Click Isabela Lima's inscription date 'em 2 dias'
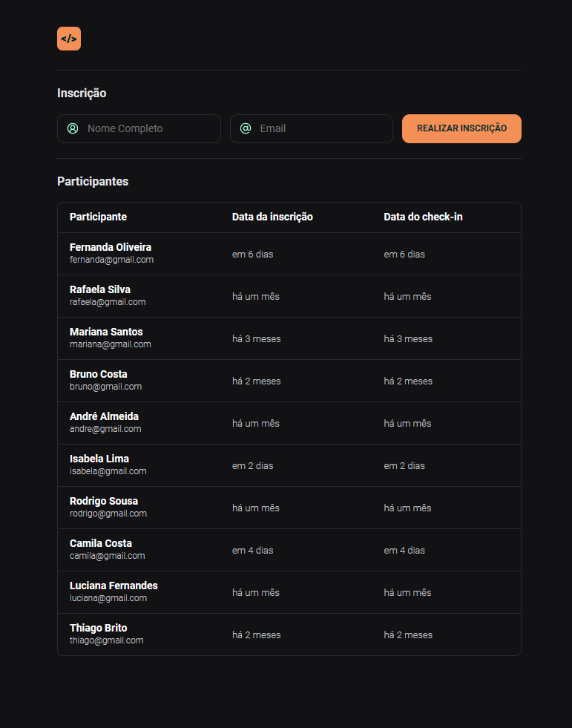The image size is (572, 728). click(252, 465)
